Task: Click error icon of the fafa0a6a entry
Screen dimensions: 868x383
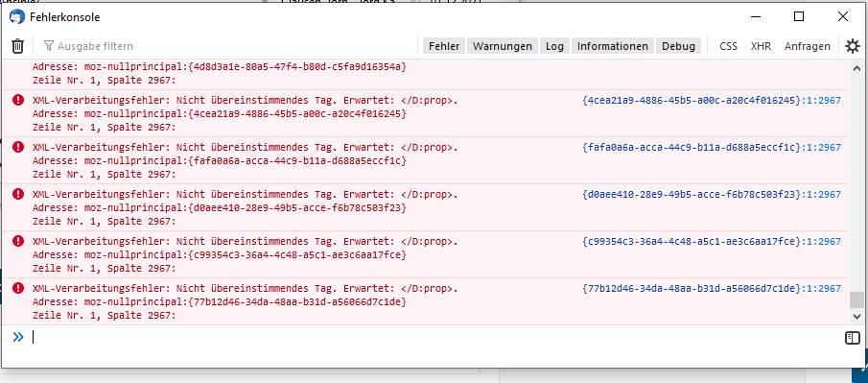Action: (18, 147)
